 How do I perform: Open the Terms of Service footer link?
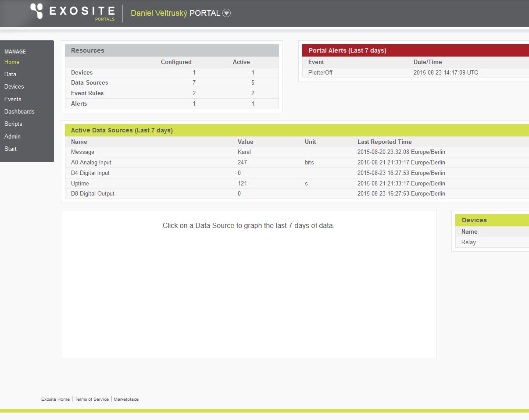coord(92,399)
